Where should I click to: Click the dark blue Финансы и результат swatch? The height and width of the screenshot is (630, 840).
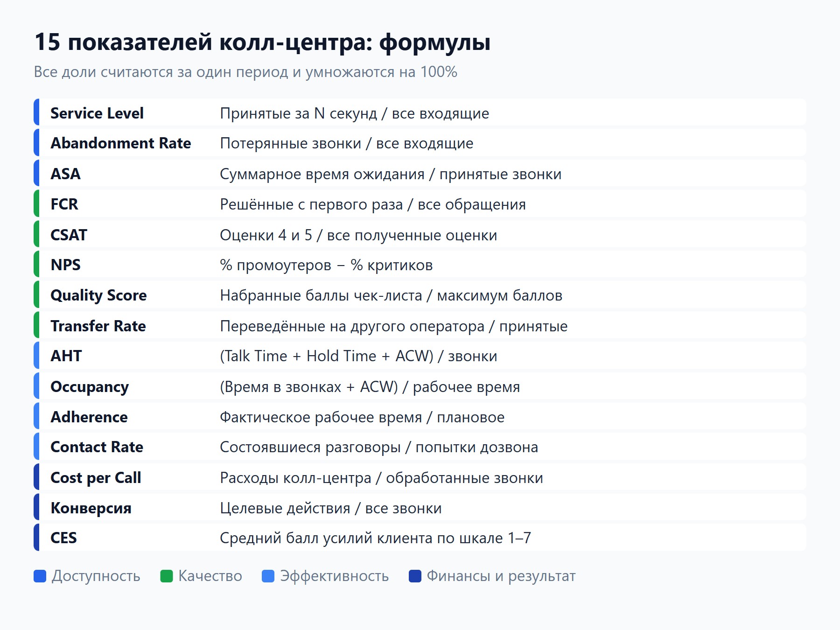coord(415,576)
